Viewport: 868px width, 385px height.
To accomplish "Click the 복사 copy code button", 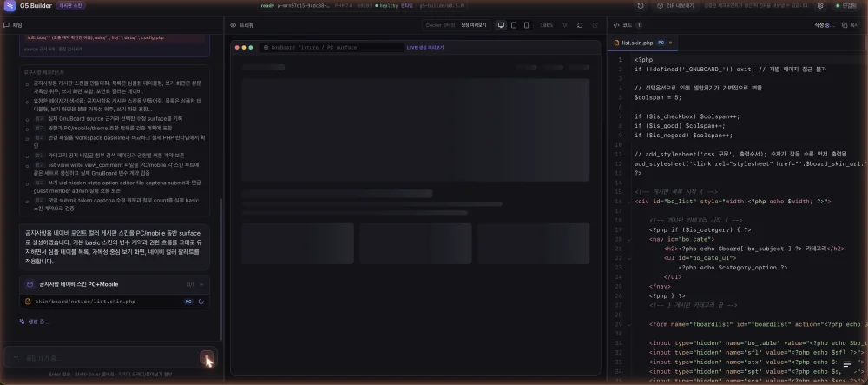I will click(852, 25).
